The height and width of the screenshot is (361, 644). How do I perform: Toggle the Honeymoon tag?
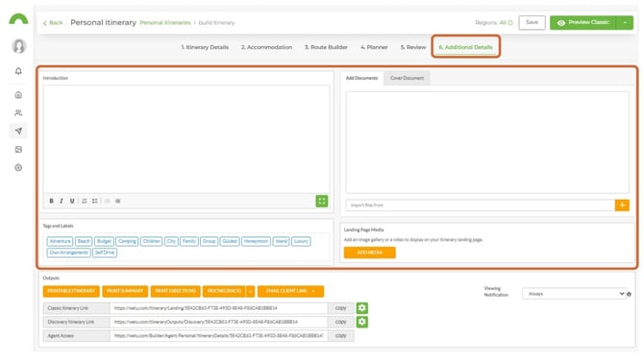point(256,241)
